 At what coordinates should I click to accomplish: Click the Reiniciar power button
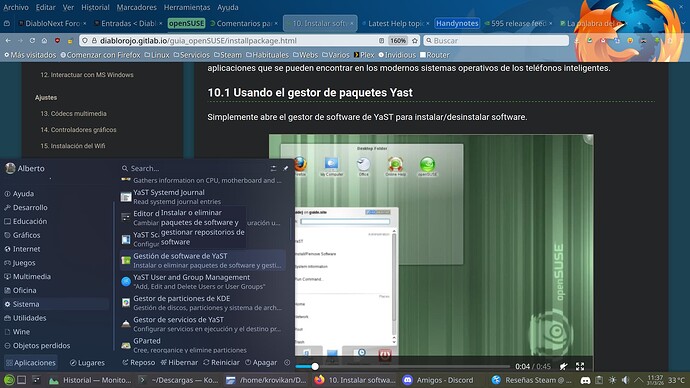coord(221,363)
